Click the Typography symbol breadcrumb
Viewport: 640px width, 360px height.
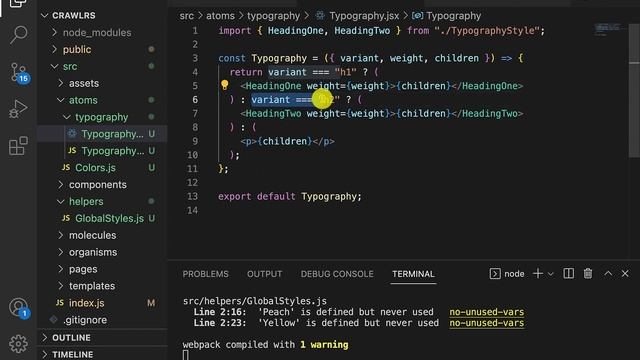446,16
